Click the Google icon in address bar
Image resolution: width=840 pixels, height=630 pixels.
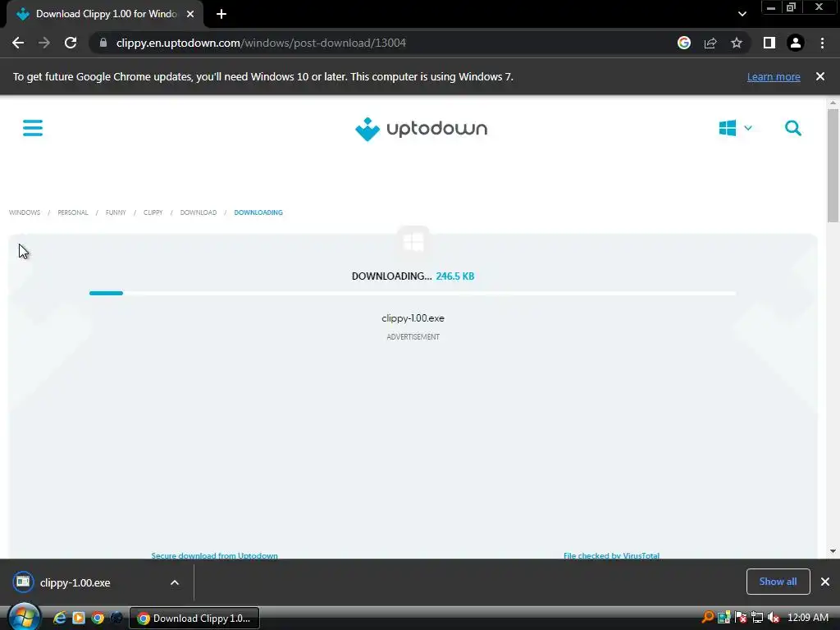click(683, 43)
